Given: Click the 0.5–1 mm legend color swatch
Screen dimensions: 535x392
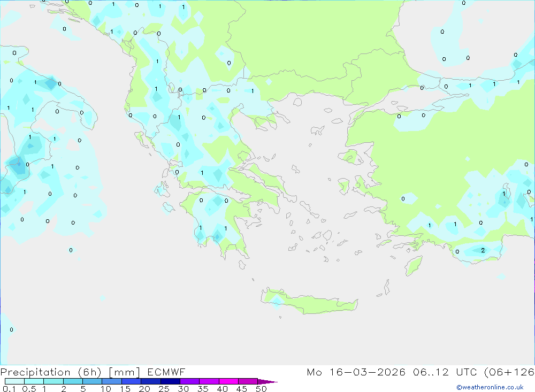Looking at the screenshot, I should [x=34, y=381].
